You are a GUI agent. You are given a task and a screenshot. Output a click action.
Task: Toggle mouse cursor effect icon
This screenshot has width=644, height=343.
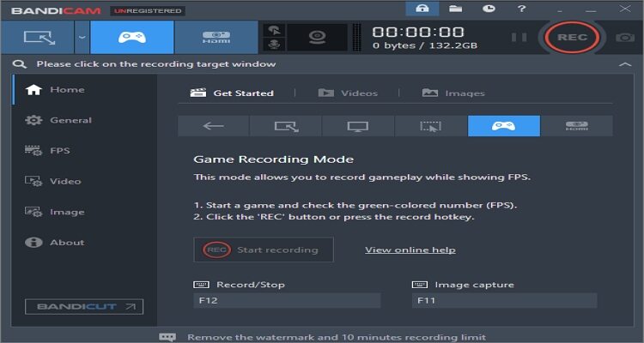pyautogui.click(x=274, y=30)
